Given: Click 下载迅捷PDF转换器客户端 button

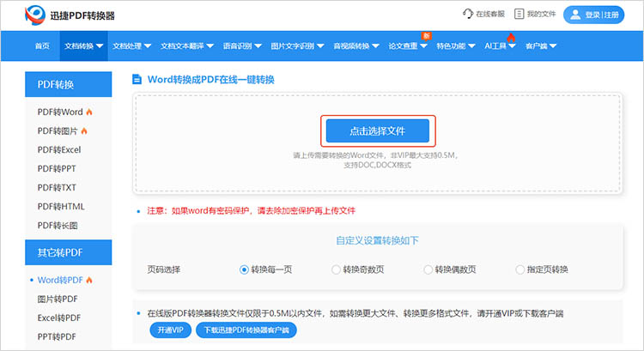Looking at the screenshot, I should [246, 330].
